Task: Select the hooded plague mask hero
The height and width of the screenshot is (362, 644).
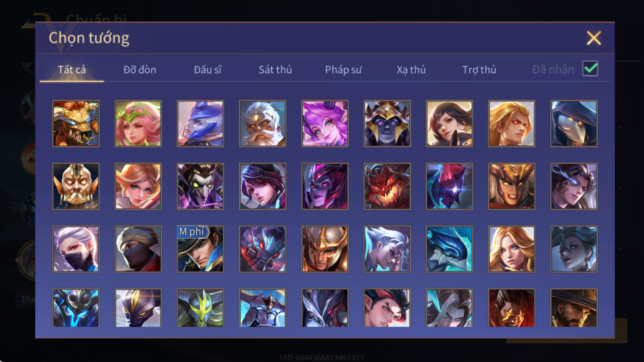Action: [574, 124]
